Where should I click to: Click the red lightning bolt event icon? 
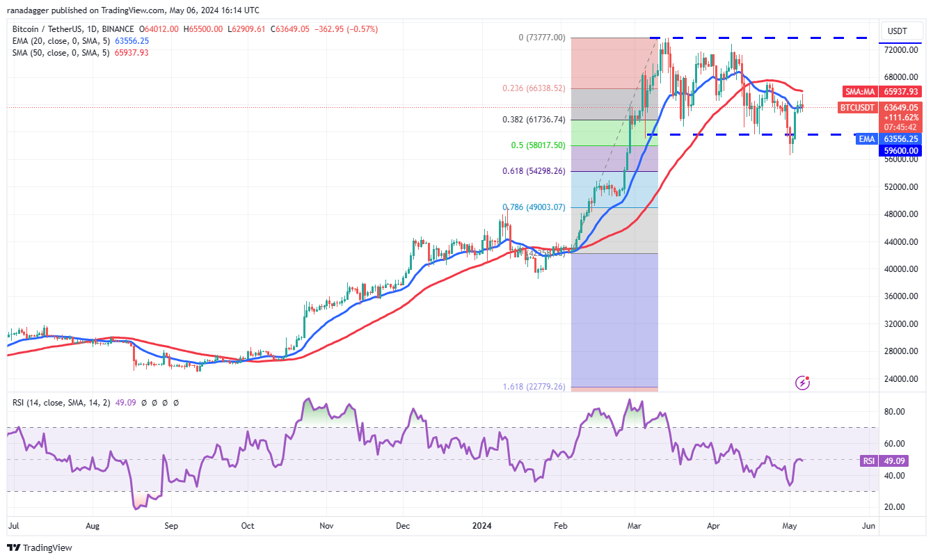[x=803, y=383]
